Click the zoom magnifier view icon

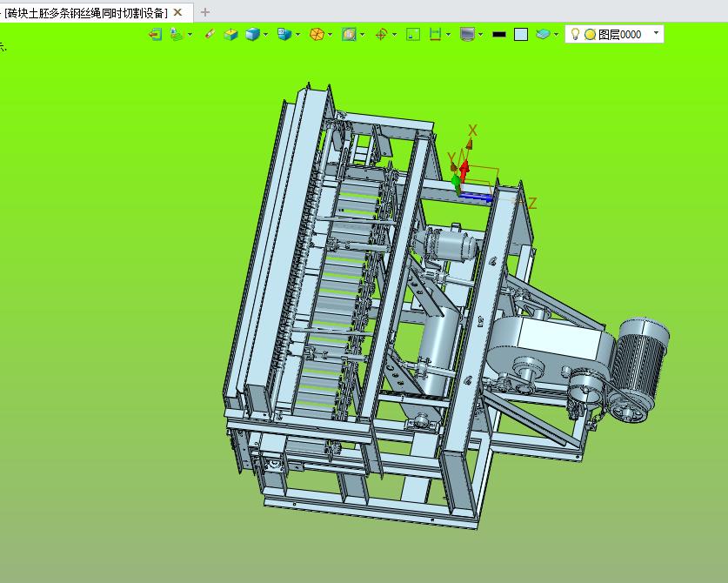tap(349, 35)
